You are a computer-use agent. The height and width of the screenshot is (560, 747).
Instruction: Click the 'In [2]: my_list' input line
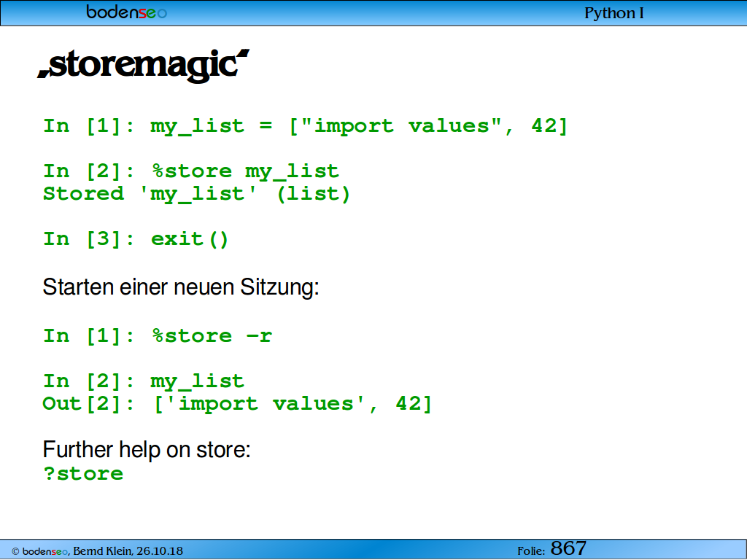[x=144, y=381]
